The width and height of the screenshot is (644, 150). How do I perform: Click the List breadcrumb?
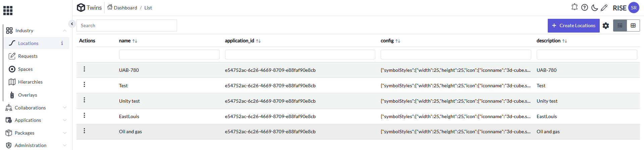pyautogui.click(x=148, y=8)
